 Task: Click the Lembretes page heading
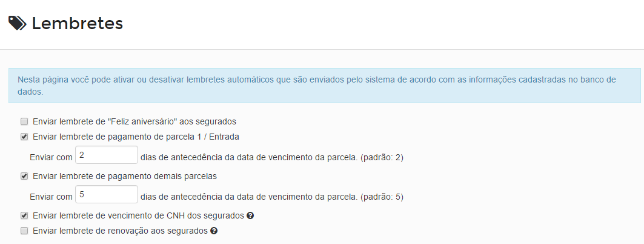click(x=78, y=24)
